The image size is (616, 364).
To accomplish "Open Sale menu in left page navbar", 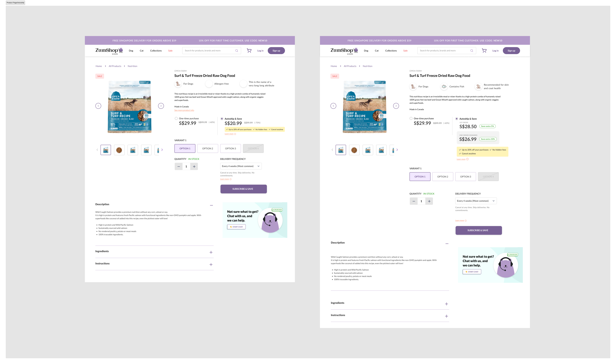I will point(170,51).
